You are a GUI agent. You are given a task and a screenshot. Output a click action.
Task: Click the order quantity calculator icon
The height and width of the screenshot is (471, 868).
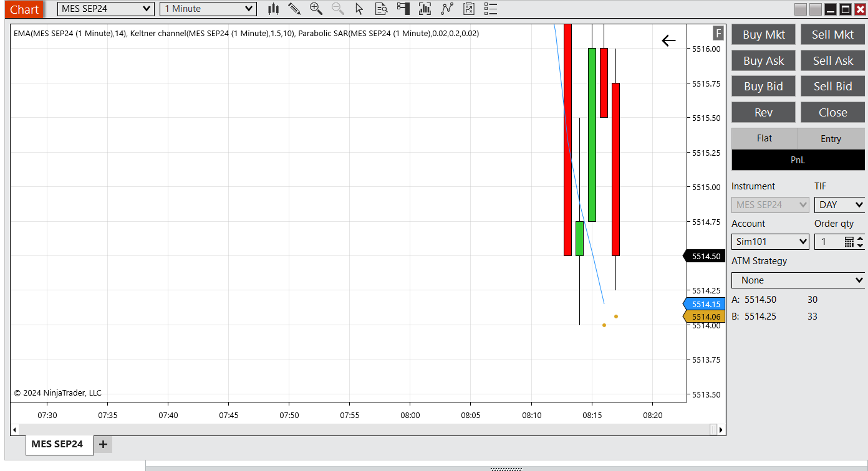(849, 242)
